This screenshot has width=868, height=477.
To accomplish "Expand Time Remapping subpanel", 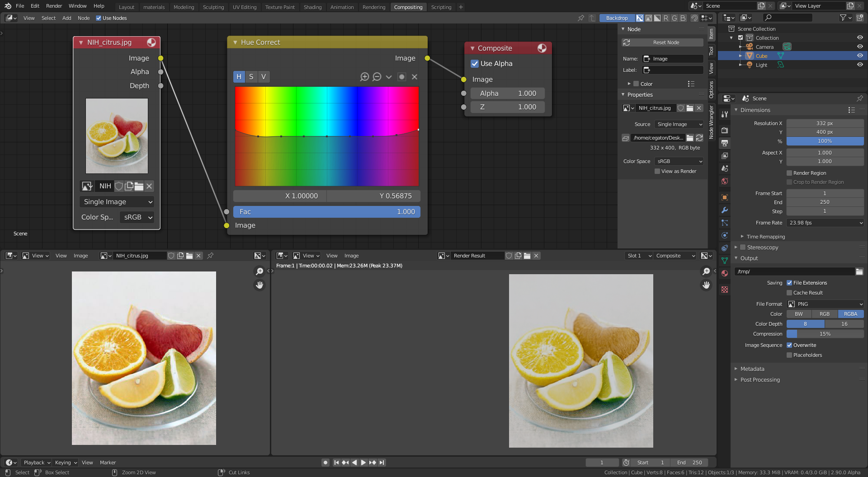I will tap(765, 237).
